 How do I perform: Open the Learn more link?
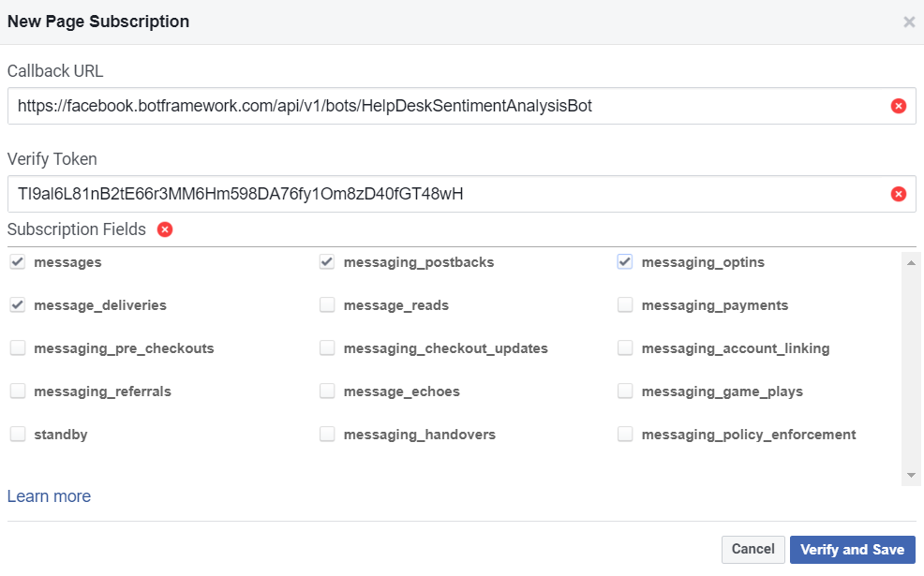click(49, 496)
